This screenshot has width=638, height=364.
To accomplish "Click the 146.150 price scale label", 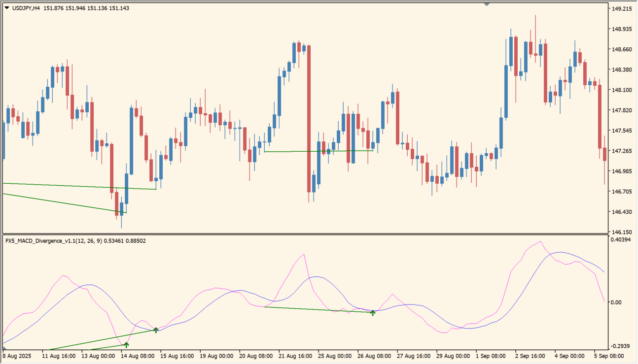I will tap(622, 232).
